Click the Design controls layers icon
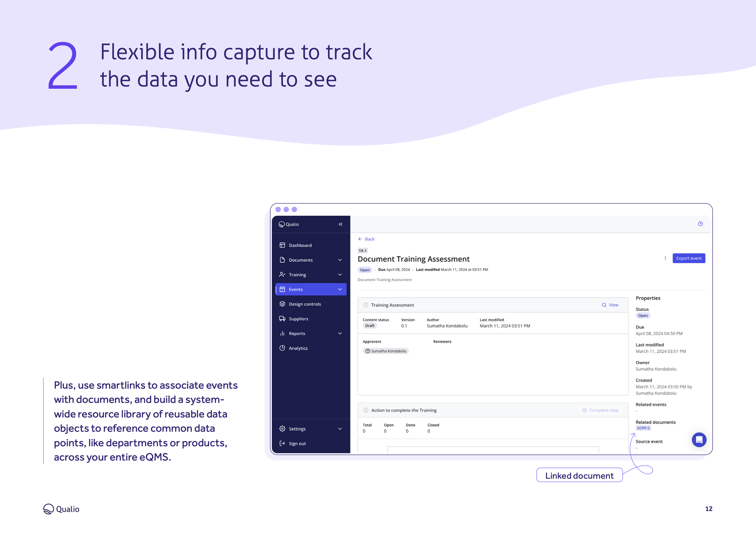Image resolution: width=756 pixels, height=536 pixels. pos(282,304)
